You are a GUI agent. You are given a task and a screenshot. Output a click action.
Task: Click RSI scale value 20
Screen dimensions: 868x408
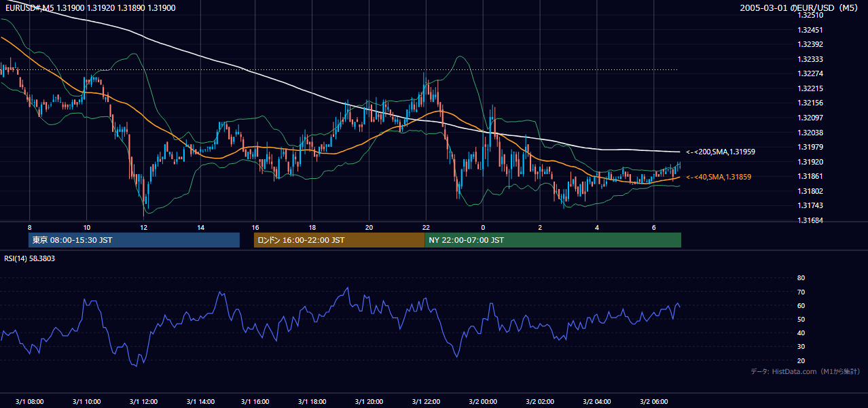coord(801,360)
